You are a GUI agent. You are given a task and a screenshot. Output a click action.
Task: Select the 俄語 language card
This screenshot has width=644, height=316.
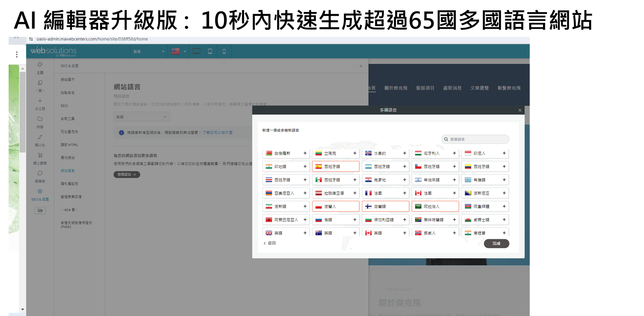pos(336,220)
